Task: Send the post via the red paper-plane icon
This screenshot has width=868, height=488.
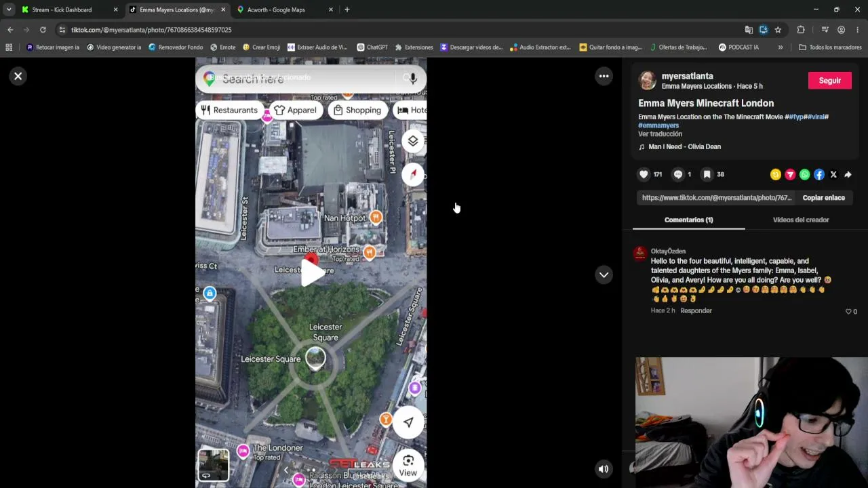Action: coord(790,174)
